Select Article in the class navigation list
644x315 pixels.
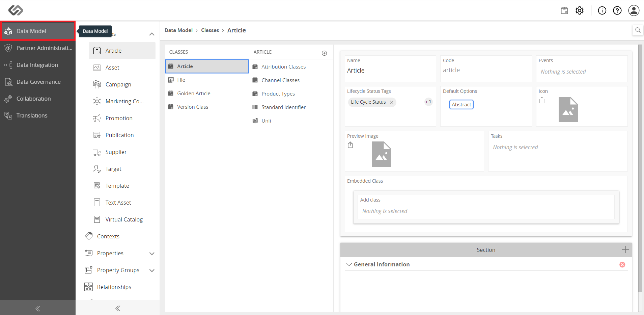(122, 51)
